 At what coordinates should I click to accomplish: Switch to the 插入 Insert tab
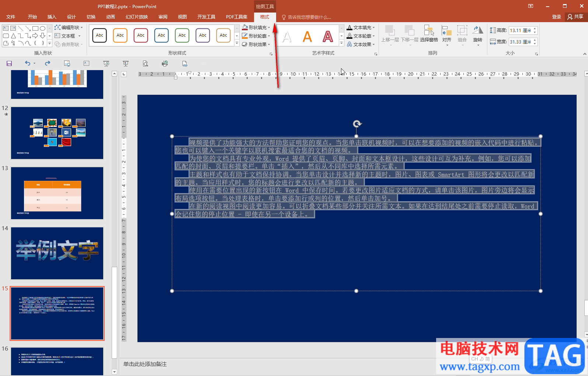[52, 17]
